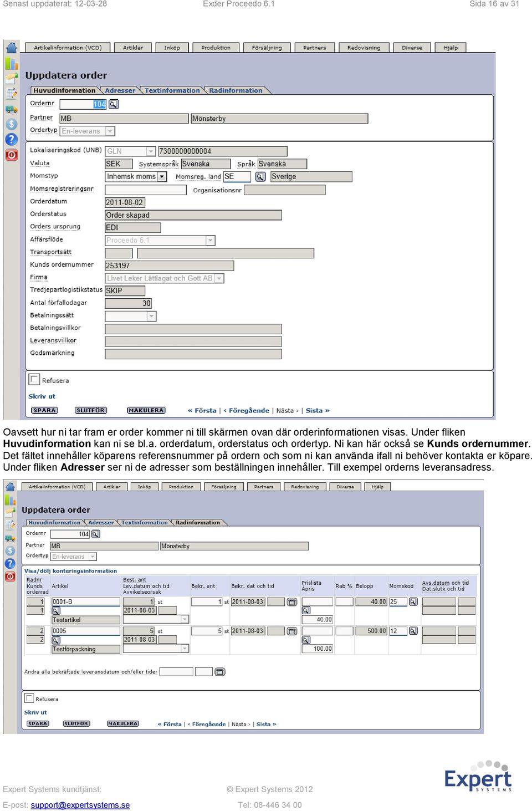This screenshot has width=532, height=811.
Task: Click the notepad with pencil icon in Huvudinformation view sidebar
Action: (11, 94)
